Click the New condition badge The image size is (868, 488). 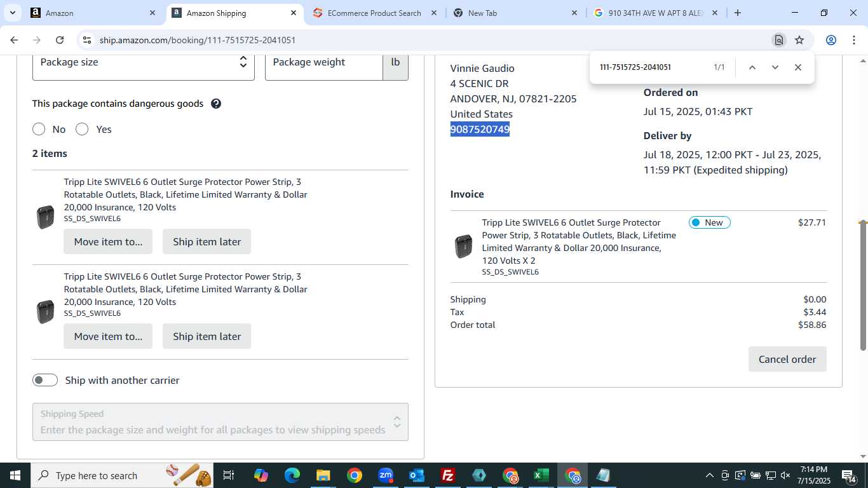click(710, 222)
